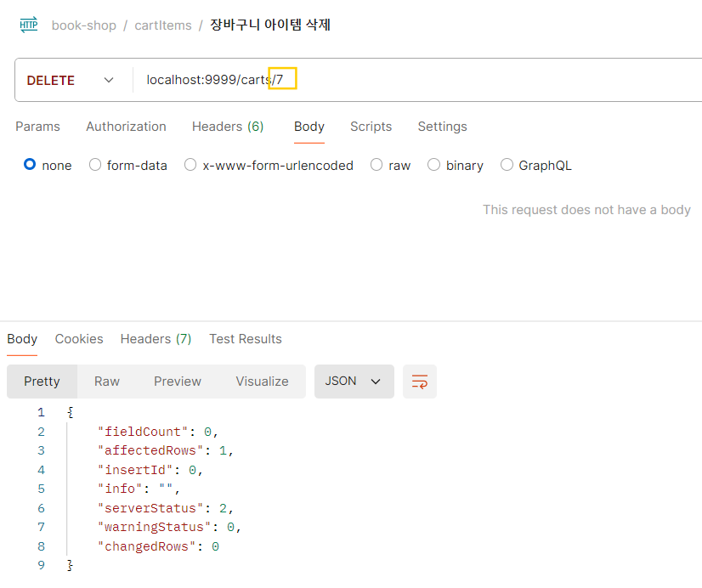Click the "info" line in response
Viewport: 702px width, 588px height.
click(x=139, y=489)
